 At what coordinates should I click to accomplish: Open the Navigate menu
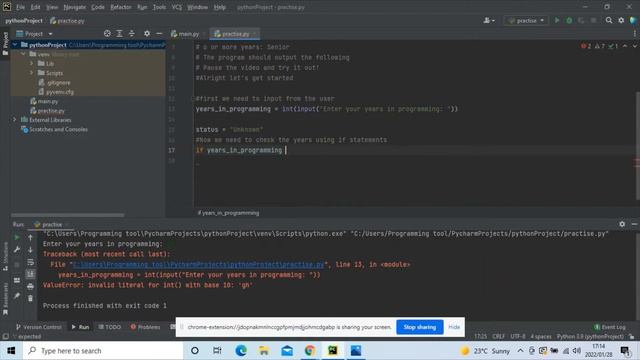(x=75, y=7)
